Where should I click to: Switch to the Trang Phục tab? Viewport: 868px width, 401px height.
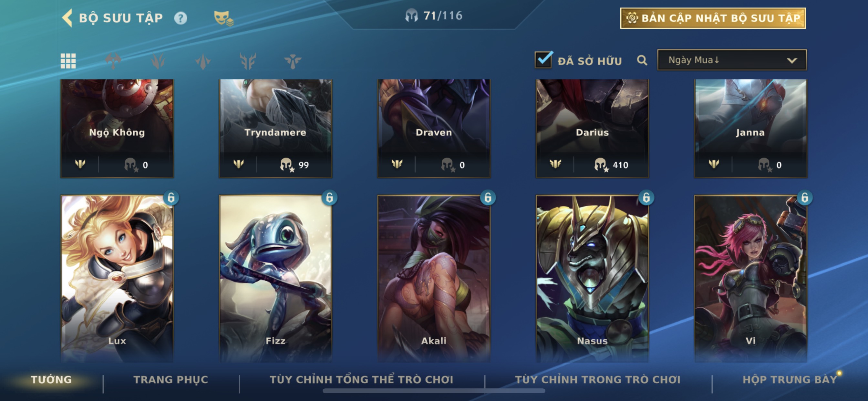(171, 380)
